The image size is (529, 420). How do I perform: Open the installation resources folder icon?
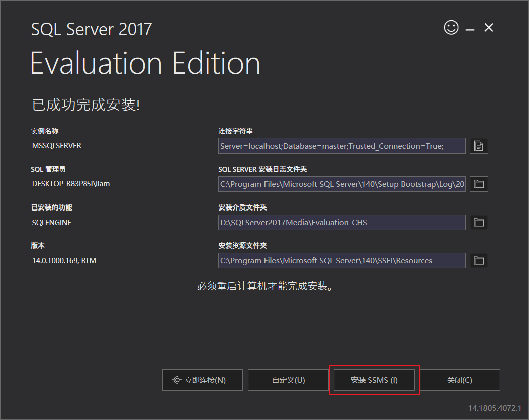tap(479, 260)
